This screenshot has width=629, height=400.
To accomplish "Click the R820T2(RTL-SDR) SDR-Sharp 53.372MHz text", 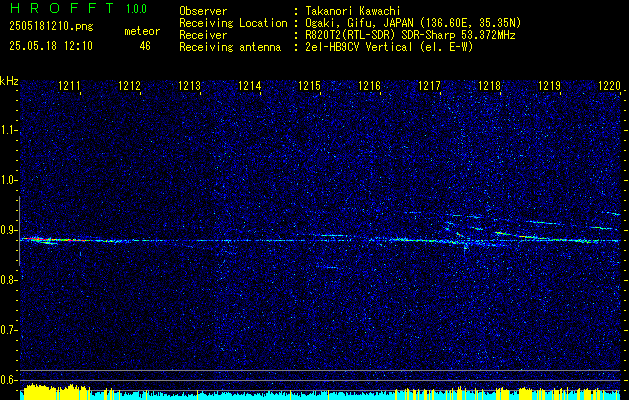I will [x=410, y=35].
